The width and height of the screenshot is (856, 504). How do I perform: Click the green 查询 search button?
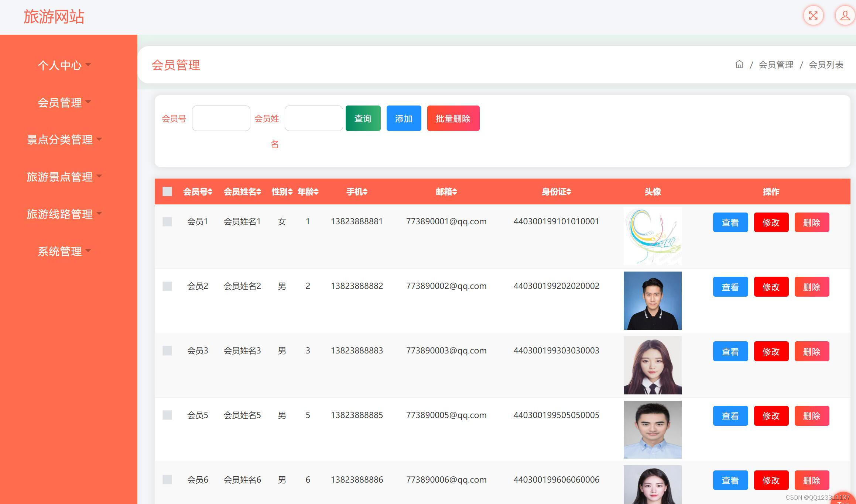363,118
